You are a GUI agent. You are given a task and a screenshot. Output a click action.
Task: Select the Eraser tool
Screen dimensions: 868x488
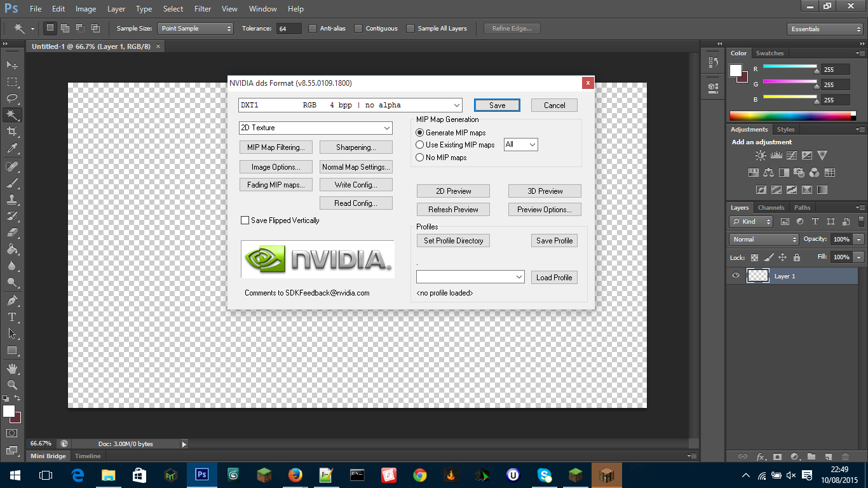tap(11, 233)
